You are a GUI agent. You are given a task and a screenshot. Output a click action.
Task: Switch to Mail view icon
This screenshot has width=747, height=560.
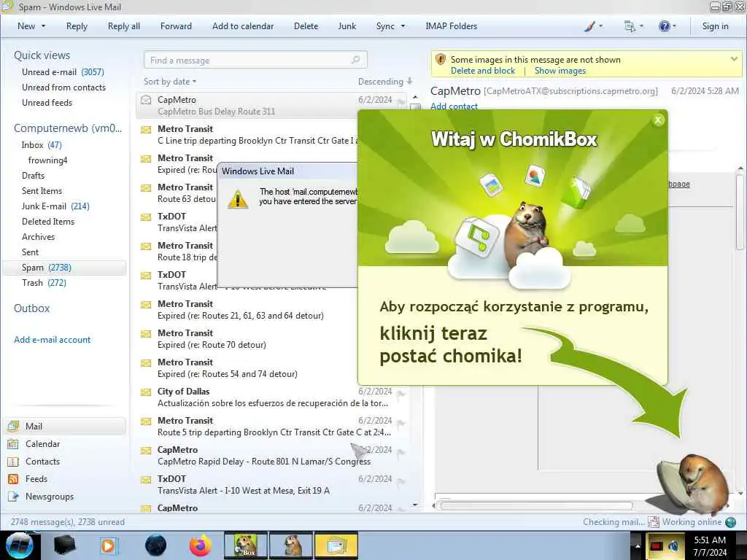click(13, 426)
